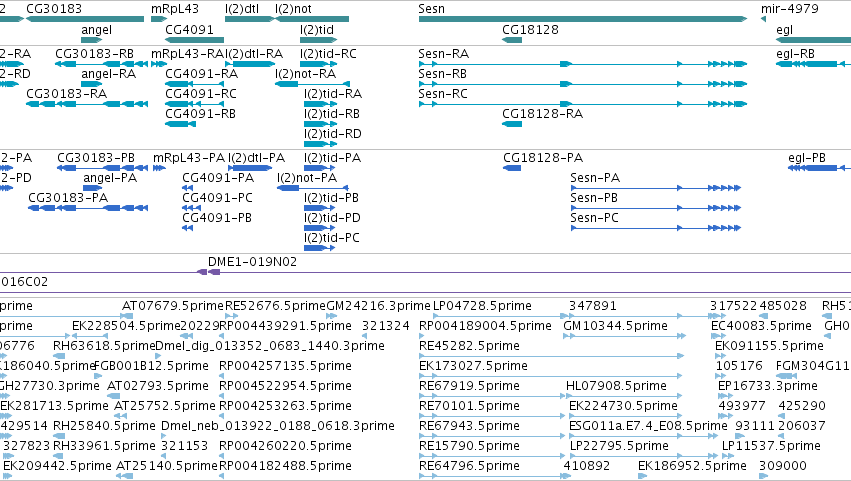Click the LP04728.5prime EST

coord(482,306)
